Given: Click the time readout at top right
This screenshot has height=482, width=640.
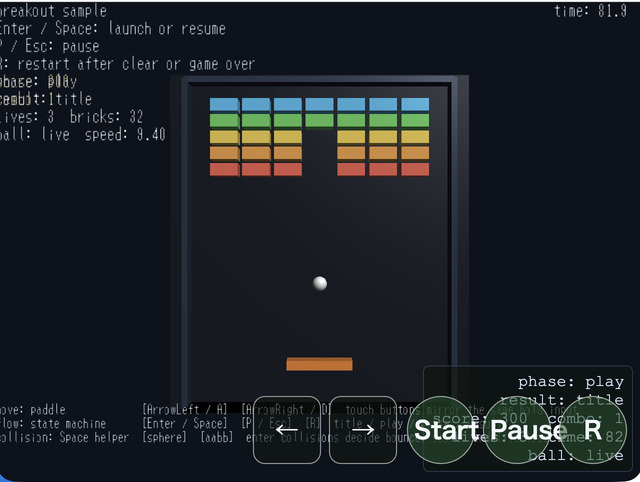Looking at the screenshot, I should [x=590, y=11].
